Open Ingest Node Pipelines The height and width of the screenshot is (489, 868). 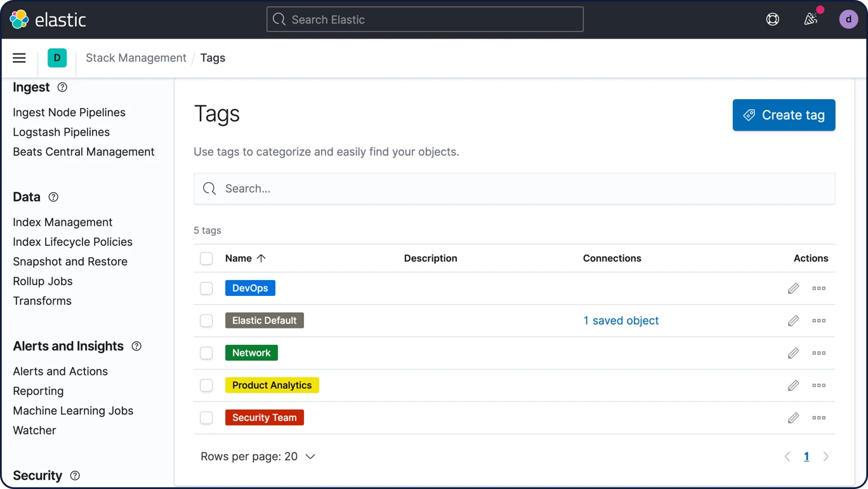point(69,112)
